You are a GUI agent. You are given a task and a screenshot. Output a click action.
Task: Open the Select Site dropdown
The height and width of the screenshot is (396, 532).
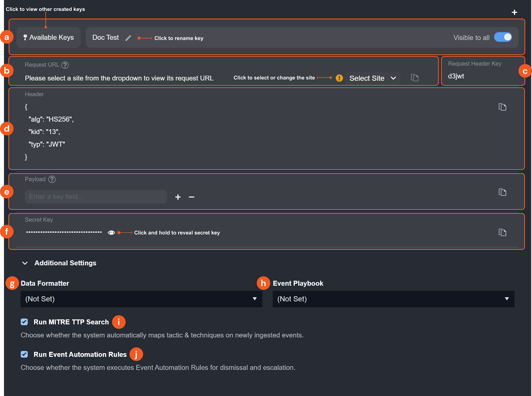coord(372,78)
